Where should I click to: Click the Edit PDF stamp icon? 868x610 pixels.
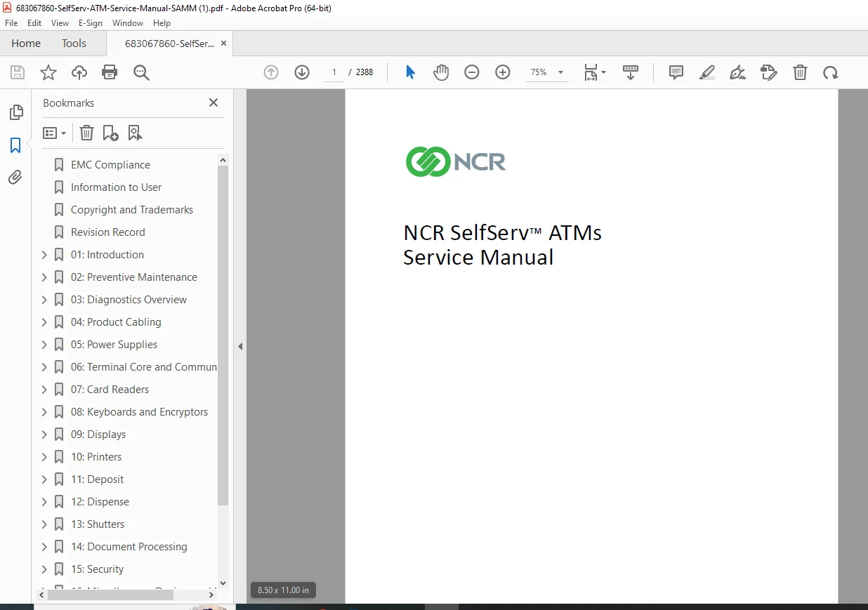(769, 72)
